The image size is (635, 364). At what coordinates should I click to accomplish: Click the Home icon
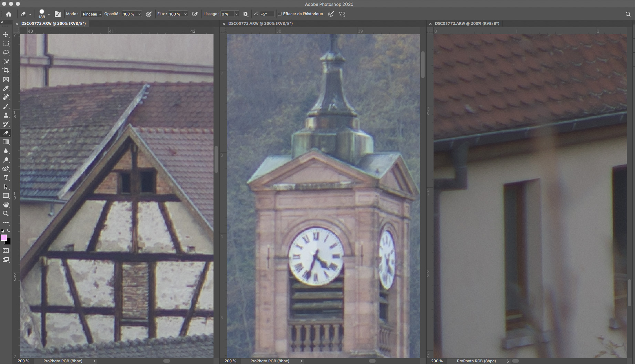tap(9, 14)
